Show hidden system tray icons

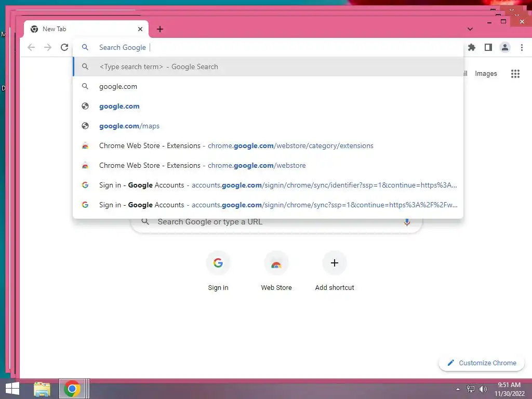(458, 389)
